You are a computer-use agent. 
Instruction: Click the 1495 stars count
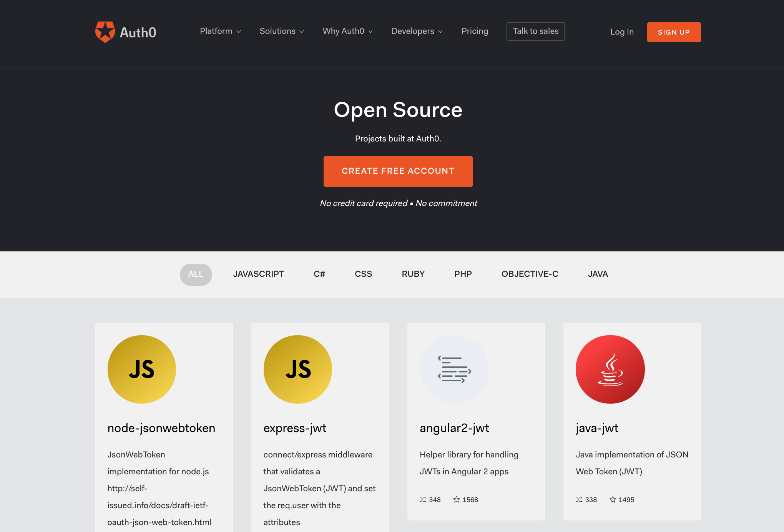pos(626,500)
